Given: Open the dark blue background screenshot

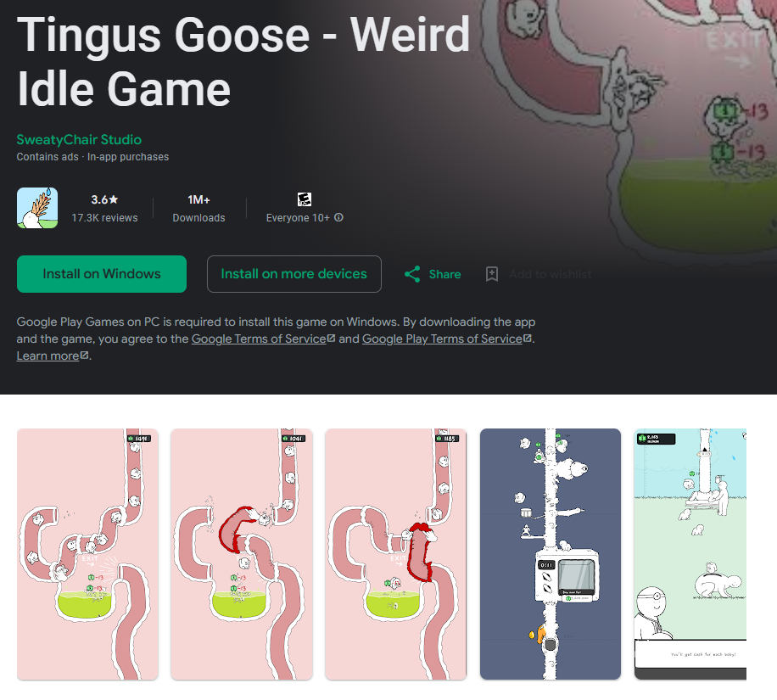Looking at the screenshot, I should click(550, 554).
